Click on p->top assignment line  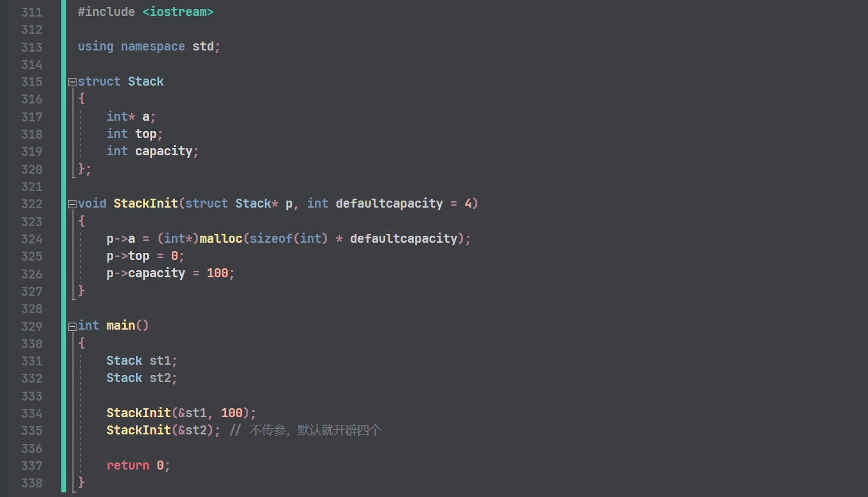coord(146,256)
